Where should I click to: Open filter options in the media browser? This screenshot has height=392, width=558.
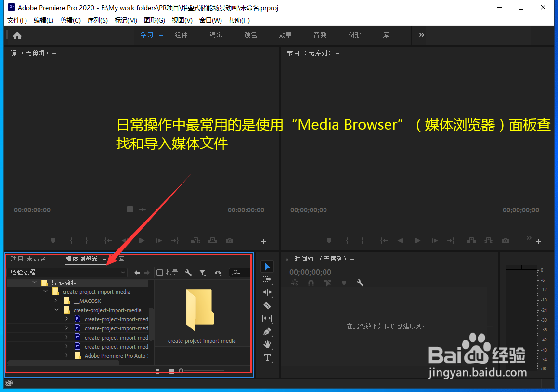tap(203, 273)
